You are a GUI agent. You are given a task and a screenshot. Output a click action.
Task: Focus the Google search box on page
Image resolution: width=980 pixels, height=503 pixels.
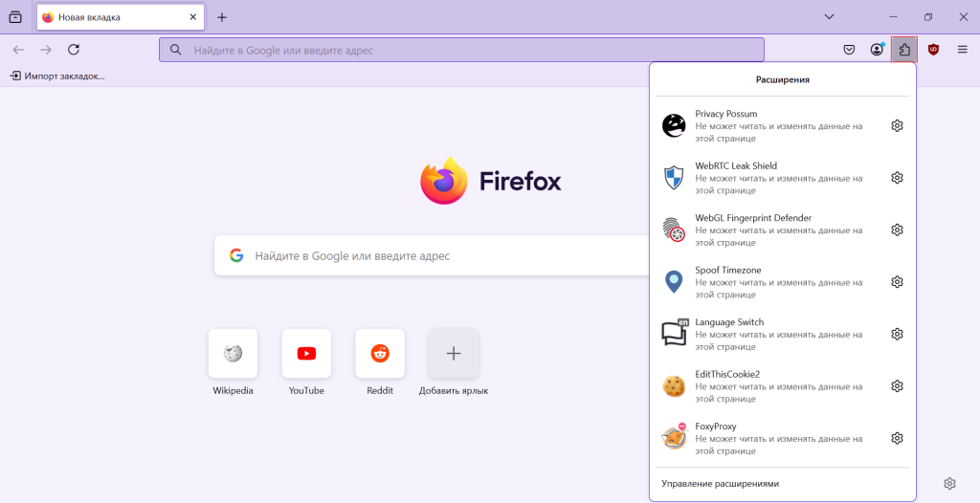coord(432,255)
